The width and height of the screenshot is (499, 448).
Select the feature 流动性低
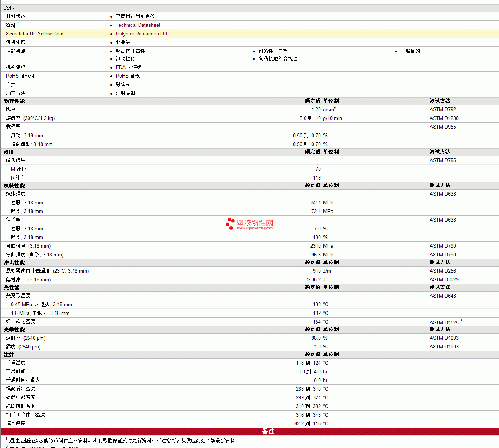125,58
